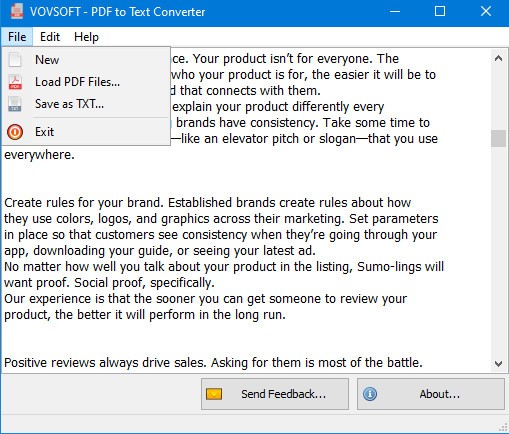509x434 pixels.
Task: Click the blank page icon beside New
Action: click(15, 60)
